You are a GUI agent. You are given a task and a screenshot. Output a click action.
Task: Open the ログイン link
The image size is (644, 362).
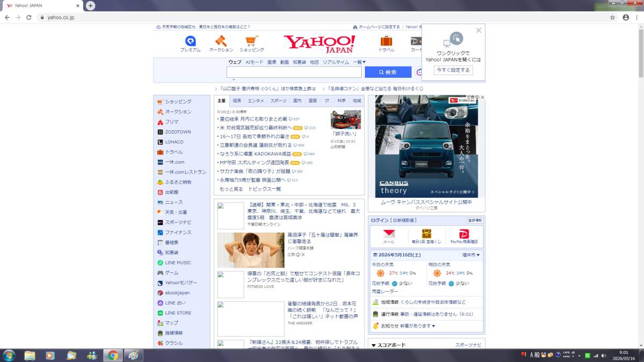[x=380, y=220]
